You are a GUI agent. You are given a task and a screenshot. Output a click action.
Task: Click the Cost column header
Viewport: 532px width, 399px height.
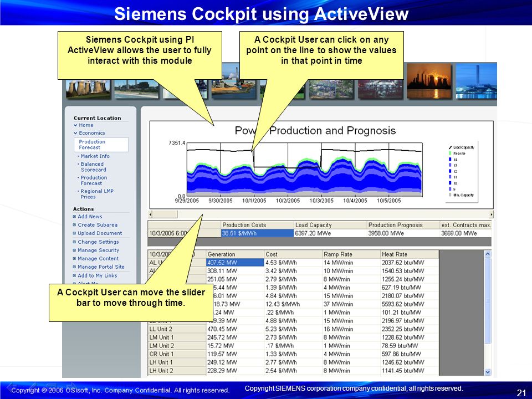pyautogui.click(x=293, y=254)
